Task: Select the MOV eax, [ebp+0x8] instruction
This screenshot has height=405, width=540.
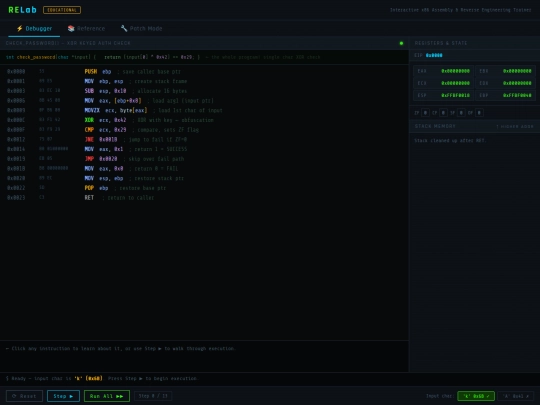Action: click(204, 101)
